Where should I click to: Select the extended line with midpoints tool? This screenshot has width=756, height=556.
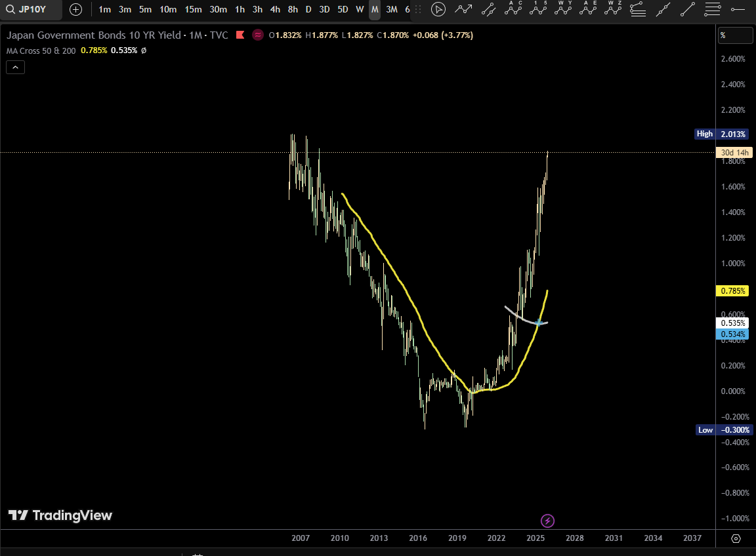click(663, 9)
